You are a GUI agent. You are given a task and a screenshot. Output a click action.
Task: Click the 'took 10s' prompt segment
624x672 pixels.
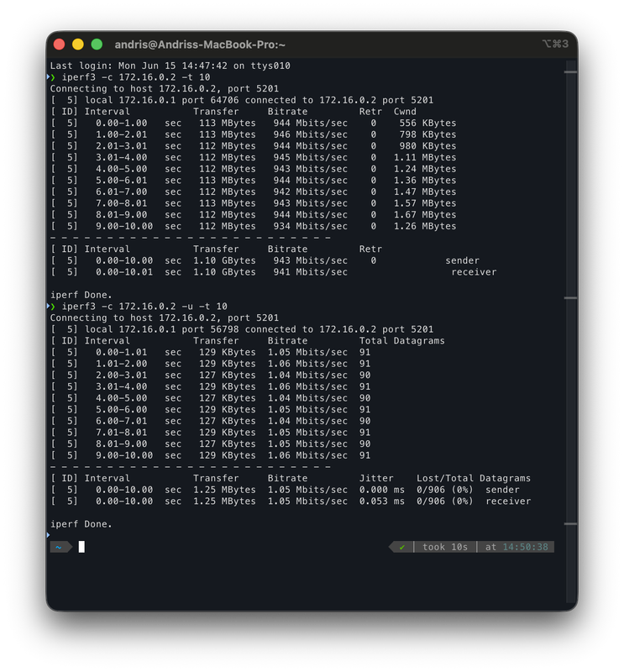coord(445,547)
